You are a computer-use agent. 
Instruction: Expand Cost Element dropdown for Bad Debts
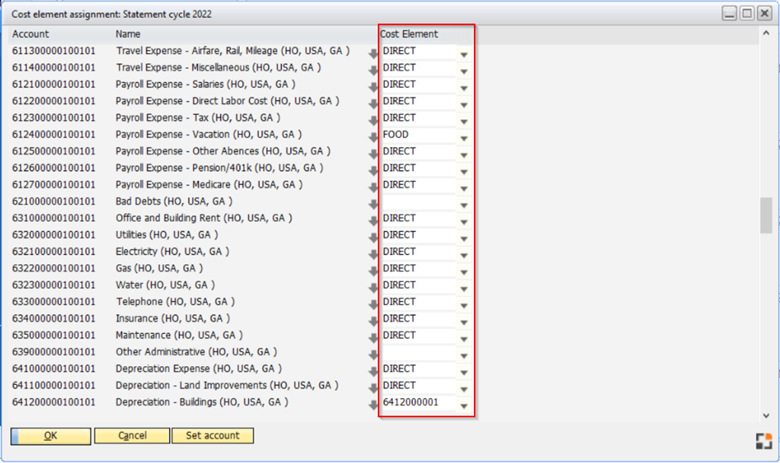click(x=463, y=203)
